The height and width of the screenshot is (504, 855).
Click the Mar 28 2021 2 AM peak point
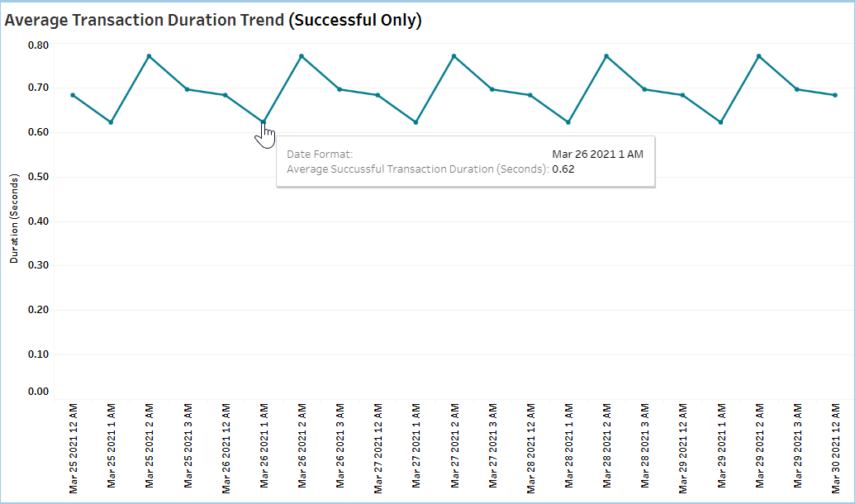(606, 56)
